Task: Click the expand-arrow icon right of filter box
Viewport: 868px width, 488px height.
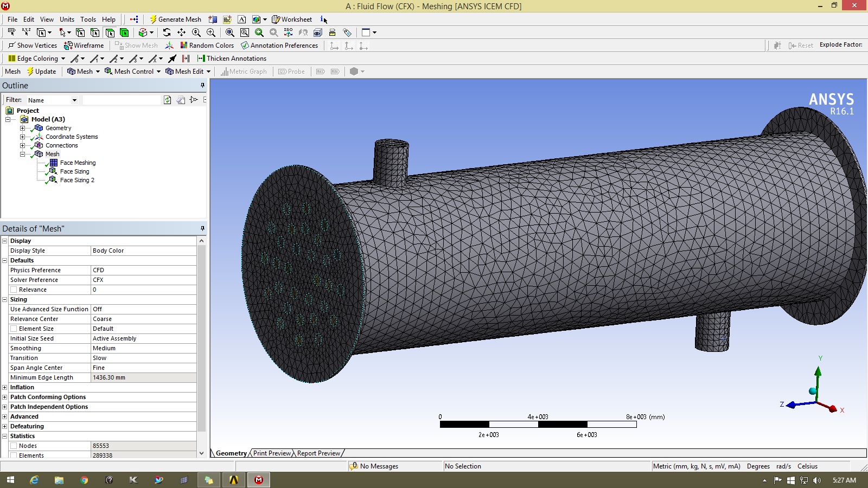Action: click(194, 100)
